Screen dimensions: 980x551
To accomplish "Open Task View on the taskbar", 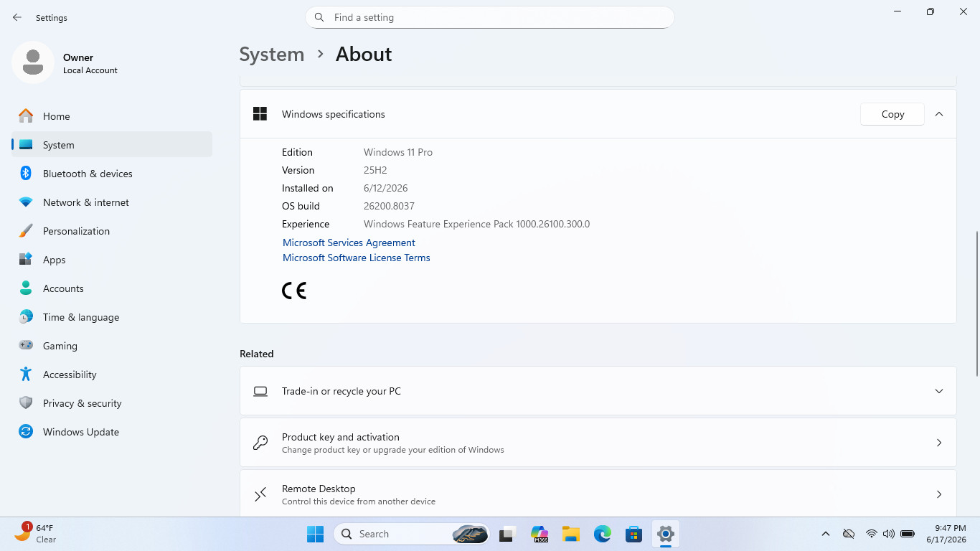I will tap(509, 534).
